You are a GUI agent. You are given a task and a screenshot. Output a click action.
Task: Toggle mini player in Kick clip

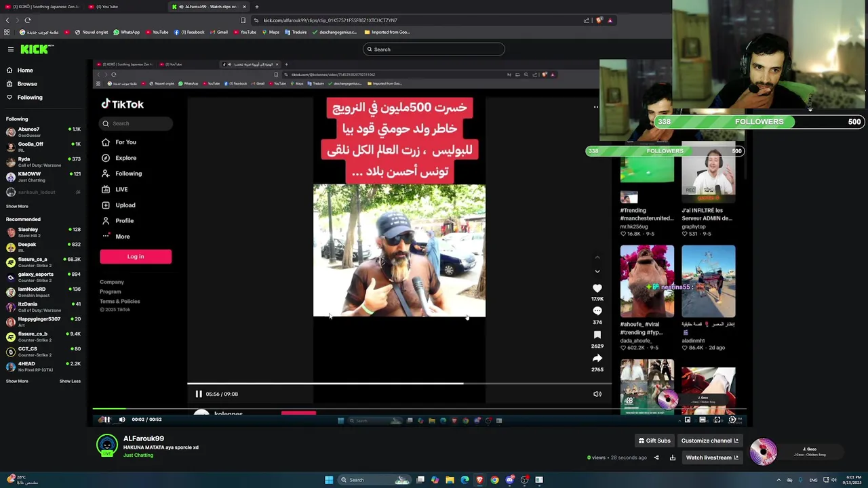coord(687,420)
